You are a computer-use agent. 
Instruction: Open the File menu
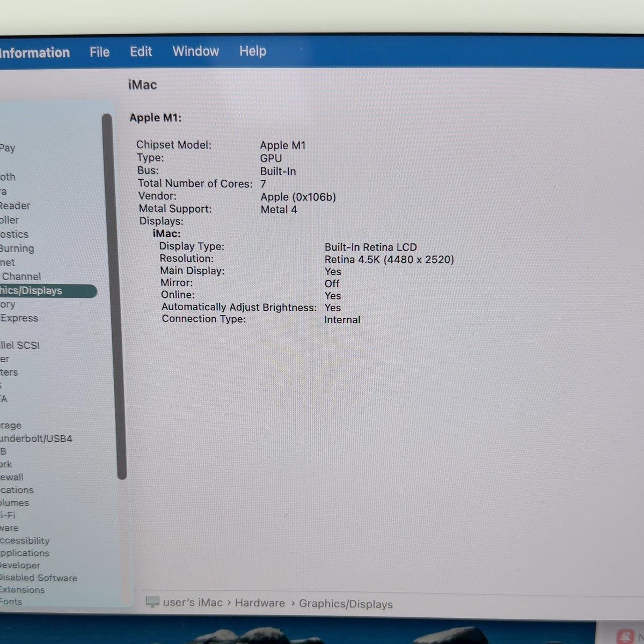click(99, 52)
